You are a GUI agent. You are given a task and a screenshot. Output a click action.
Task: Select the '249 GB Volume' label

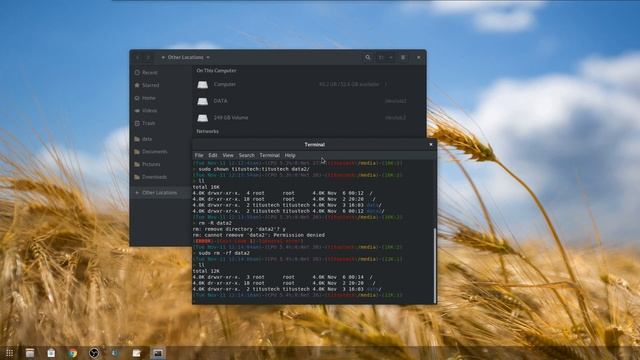pos(231,118)
